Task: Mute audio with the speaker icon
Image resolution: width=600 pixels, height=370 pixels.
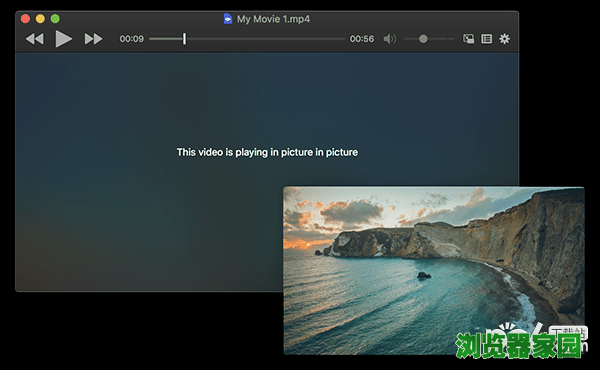Action: pos(390,39)
